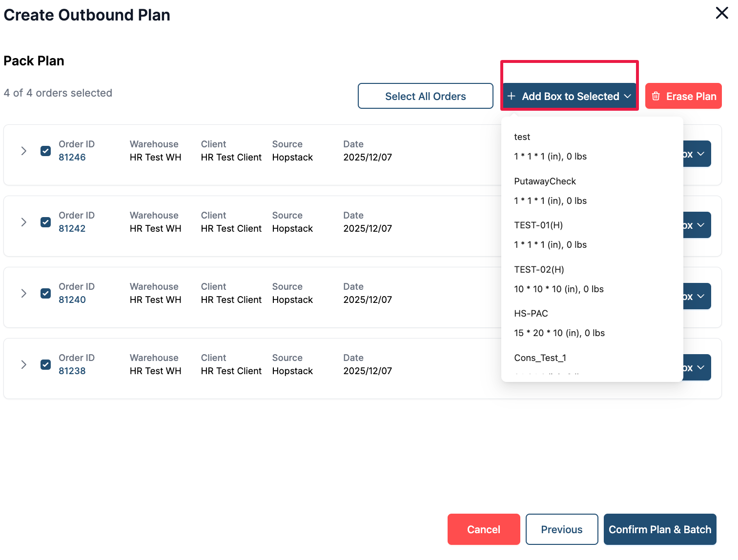Open the box dropdown for order 81238
The height and width of the screenshot is (560, 738).
point(697,368)
